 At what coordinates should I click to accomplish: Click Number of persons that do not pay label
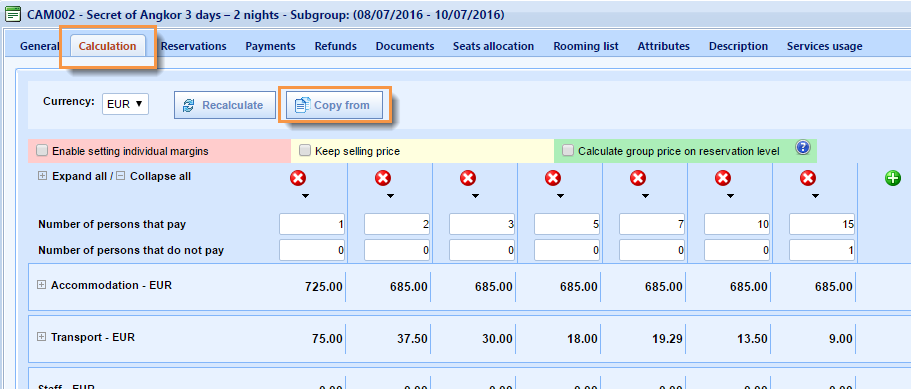tap(131, 251)
